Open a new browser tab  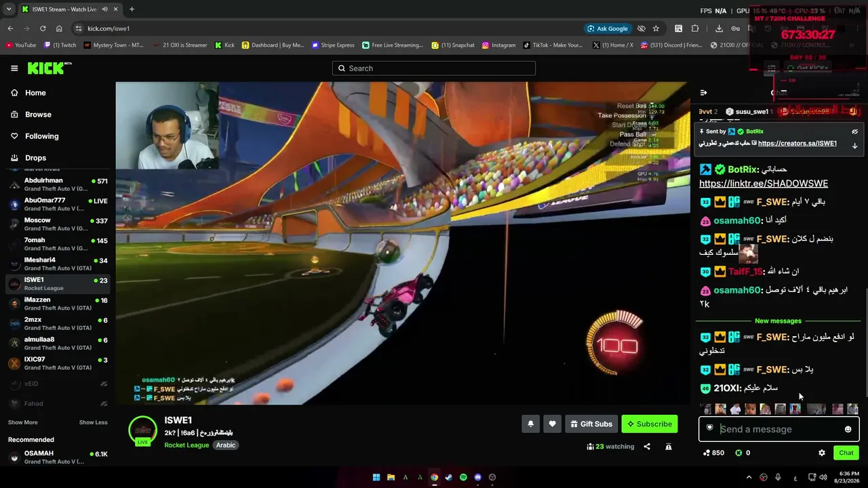coord(132,9)
